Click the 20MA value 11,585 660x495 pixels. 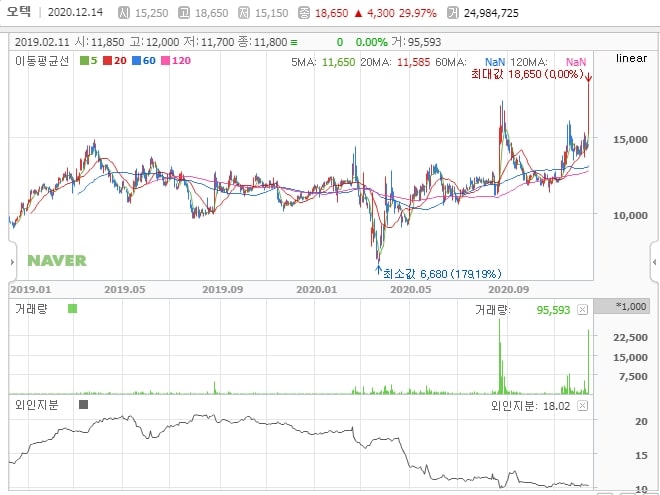[414, 62]
